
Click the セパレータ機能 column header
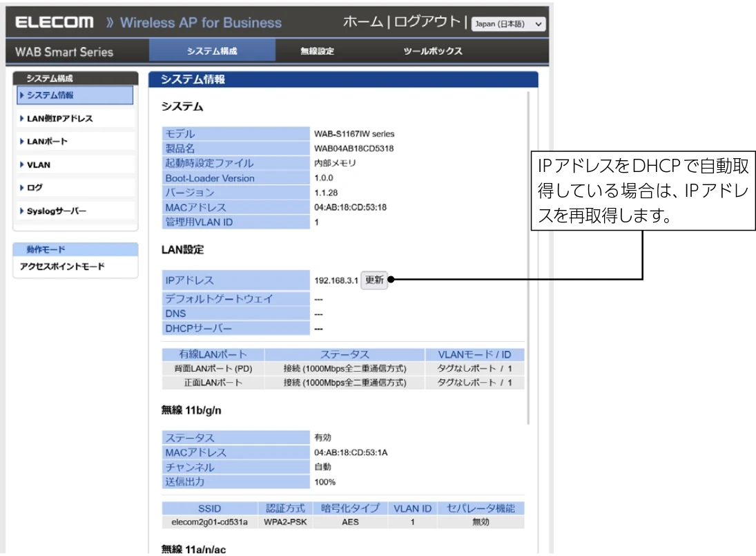point(481,508)
